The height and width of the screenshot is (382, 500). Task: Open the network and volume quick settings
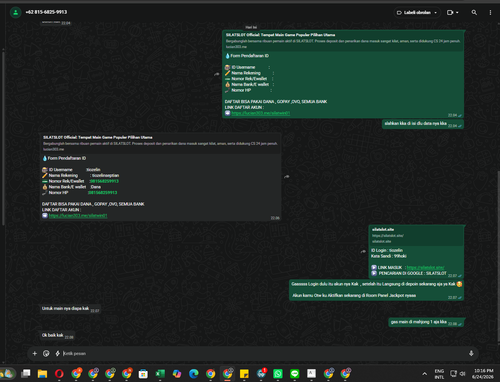(458, 374)
